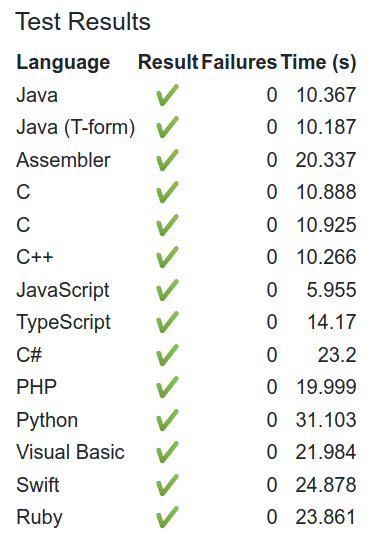380x542 pixels.
Task: Click the time value 24.878
Action: (x=326, y=485)
